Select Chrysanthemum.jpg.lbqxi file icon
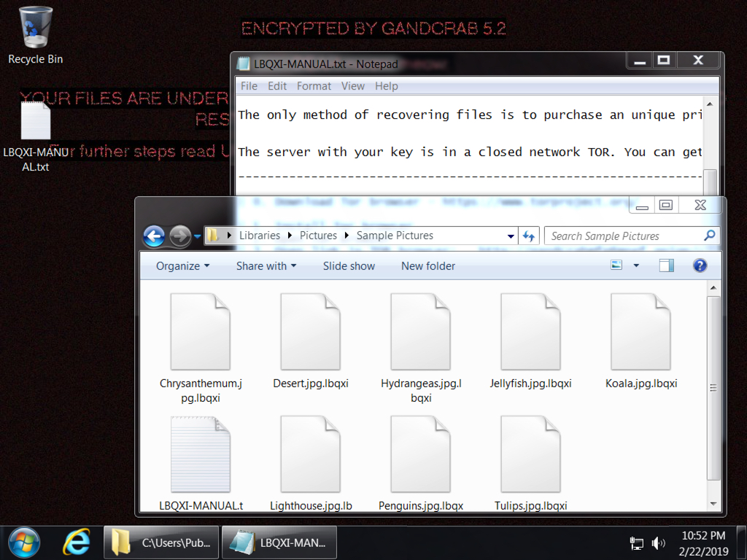Viewport: 747px width, 560px height. pyautogui.click(x=201, y=332)
